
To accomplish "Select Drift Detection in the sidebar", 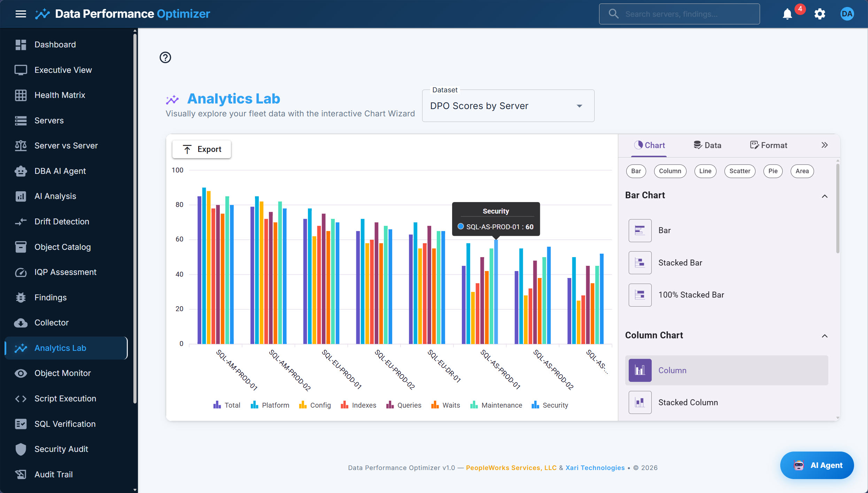I will click(62, 221).
